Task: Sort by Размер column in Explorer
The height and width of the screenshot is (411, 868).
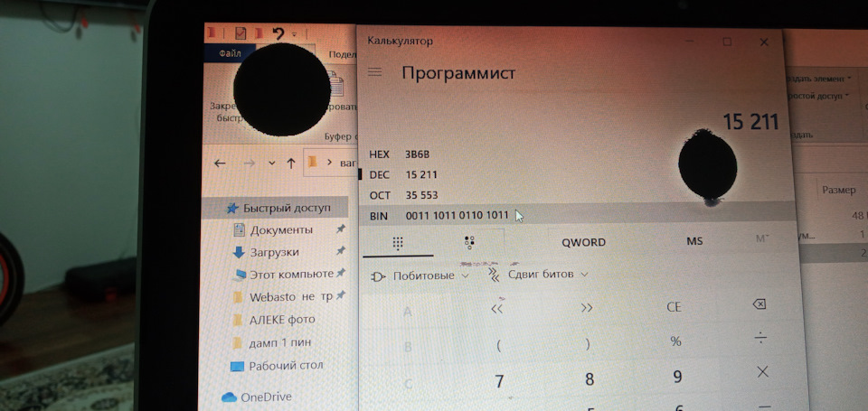Action: point(838,191)
